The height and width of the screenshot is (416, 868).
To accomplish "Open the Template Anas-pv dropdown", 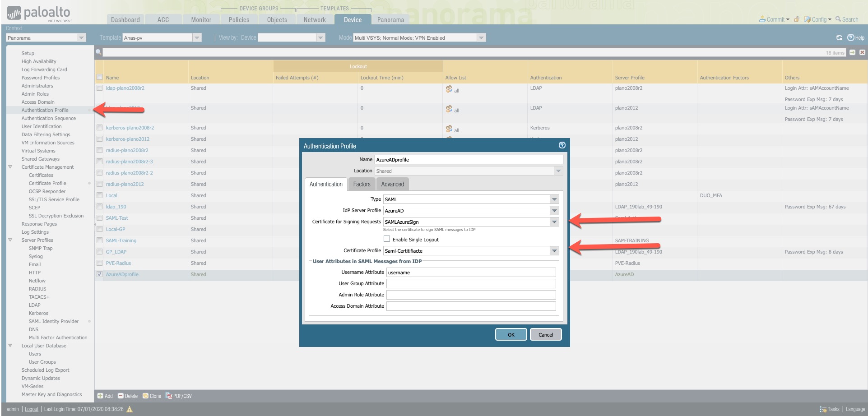I will [197, 38].
